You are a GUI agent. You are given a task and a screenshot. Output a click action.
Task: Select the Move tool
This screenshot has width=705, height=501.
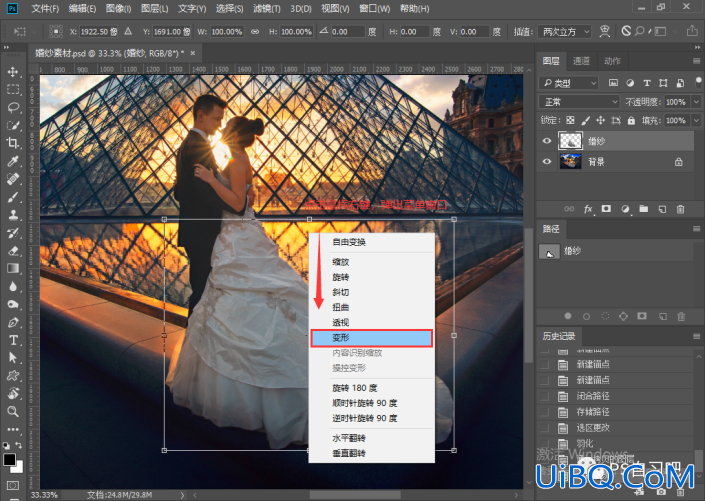click(13, 72)
